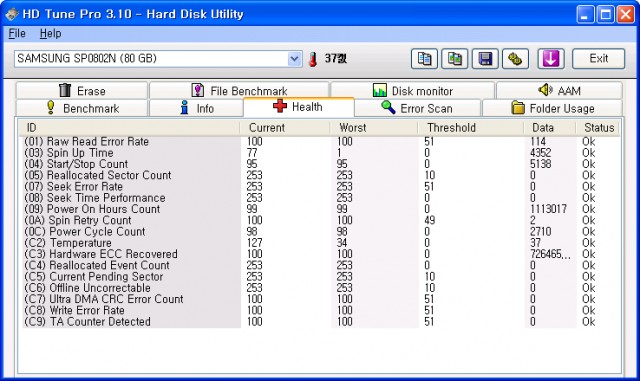The height and width of the screenshot is (381, 640).
Task: Click the truncated data value 726465...
Action: click(x=550, y=254)
